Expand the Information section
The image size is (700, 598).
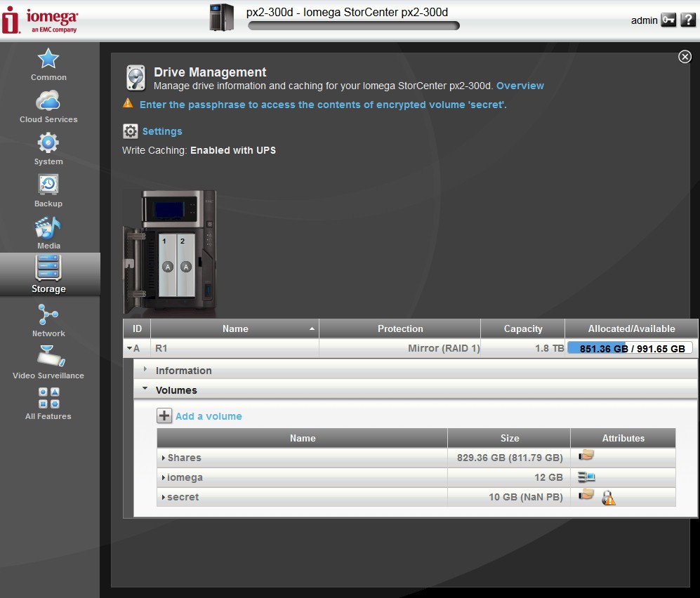coord(416,371)
